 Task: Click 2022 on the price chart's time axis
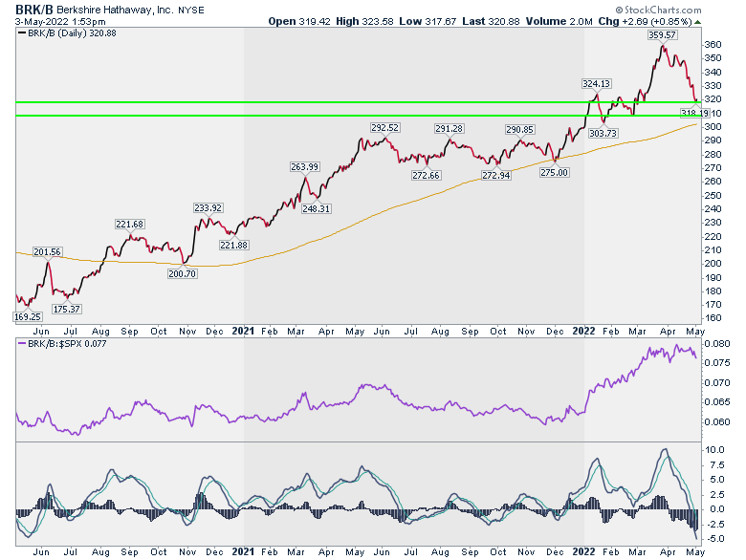click(583, 331)
